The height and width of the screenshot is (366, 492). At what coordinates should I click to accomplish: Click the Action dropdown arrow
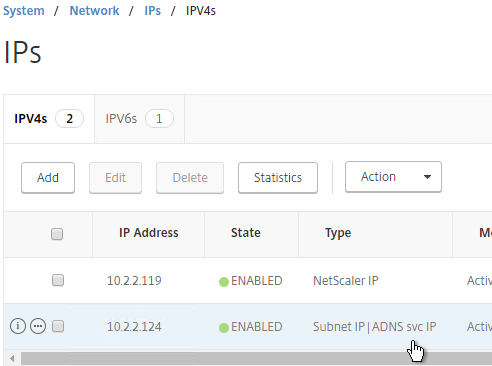tap(427, 177)
